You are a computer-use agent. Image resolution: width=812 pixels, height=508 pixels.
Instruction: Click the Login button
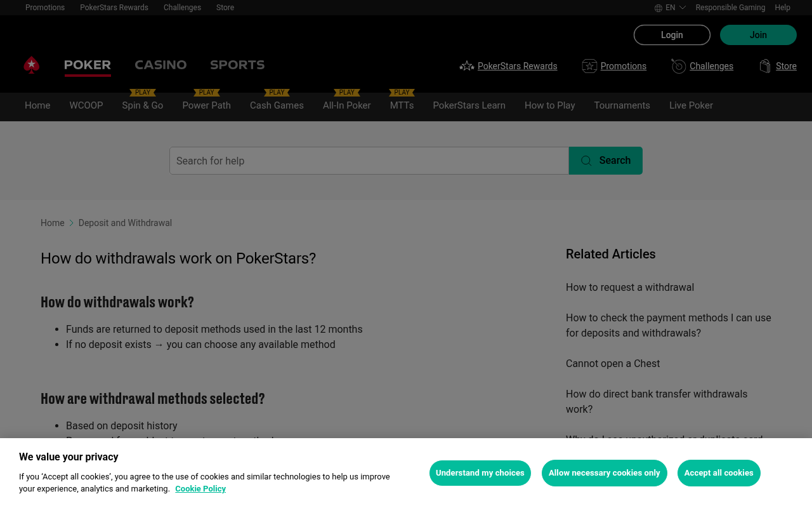(672, 35)
